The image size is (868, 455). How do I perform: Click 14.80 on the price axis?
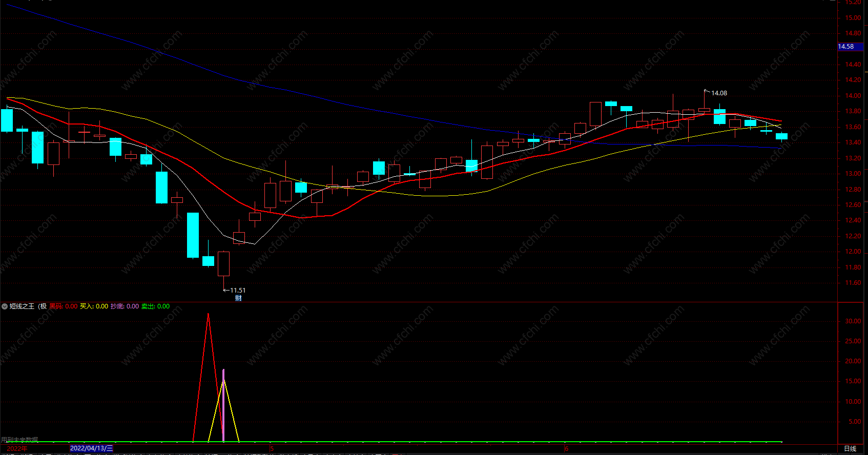click(x=853, y=33)
